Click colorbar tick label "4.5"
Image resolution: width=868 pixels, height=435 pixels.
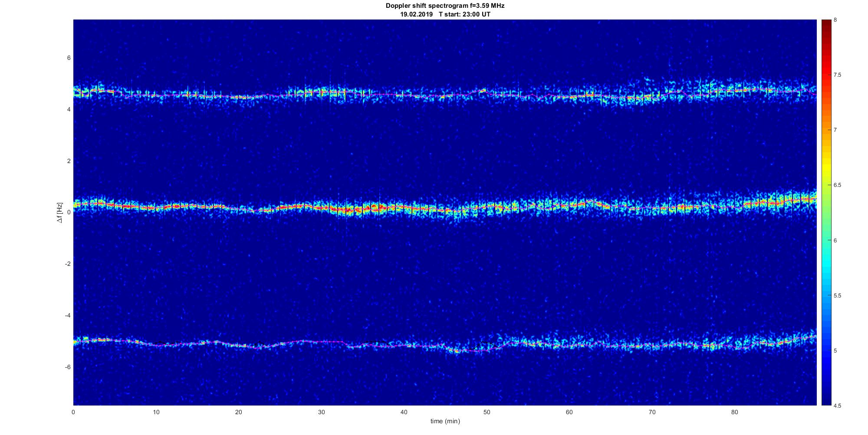click(x=838, y=406)
